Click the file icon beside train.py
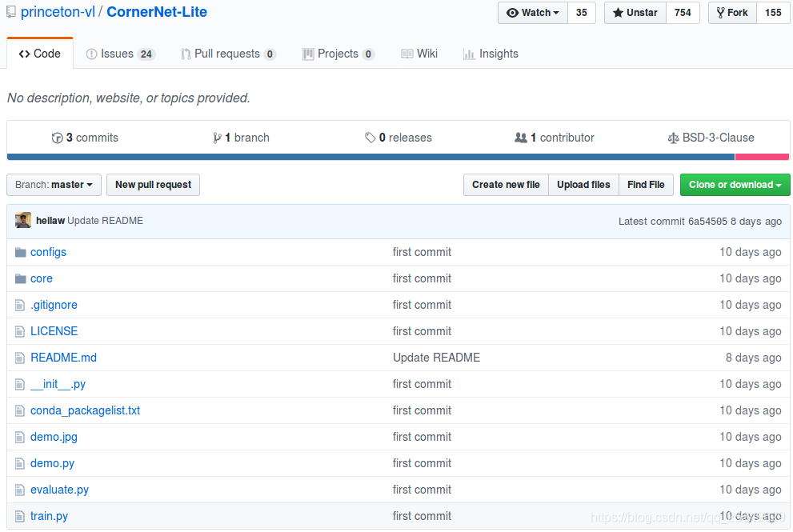The width and height of the screenshot is (793, 532). [20, 516]
